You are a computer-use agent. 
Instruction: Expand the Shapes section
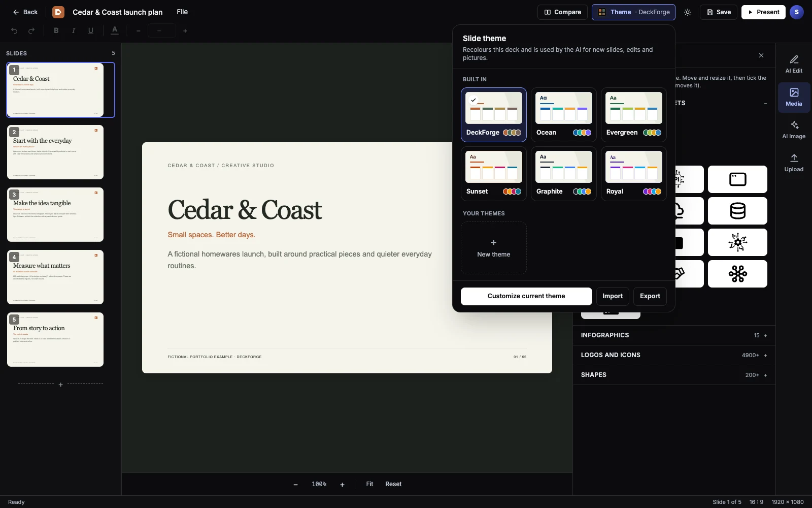674,375
